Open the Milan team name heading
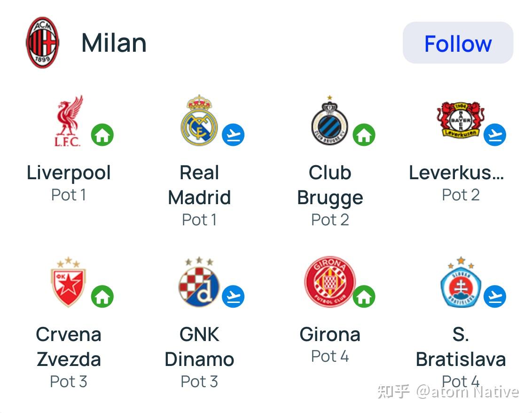The image size is (532, 413). 114,43
